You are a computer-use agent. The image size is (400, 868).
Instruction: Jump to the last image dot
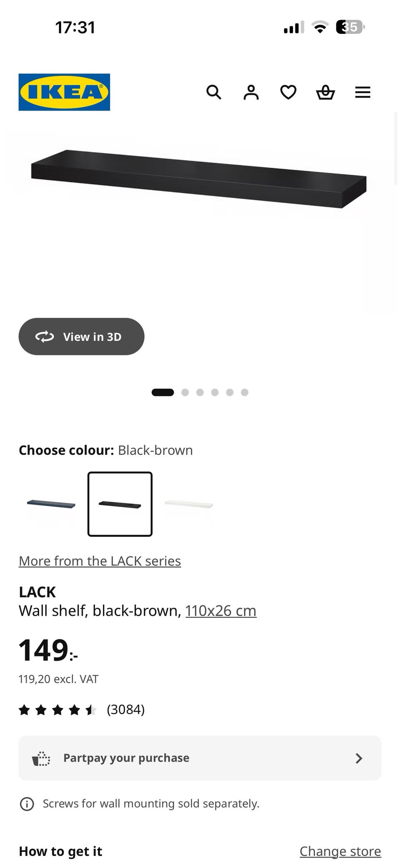pos(245,392)
